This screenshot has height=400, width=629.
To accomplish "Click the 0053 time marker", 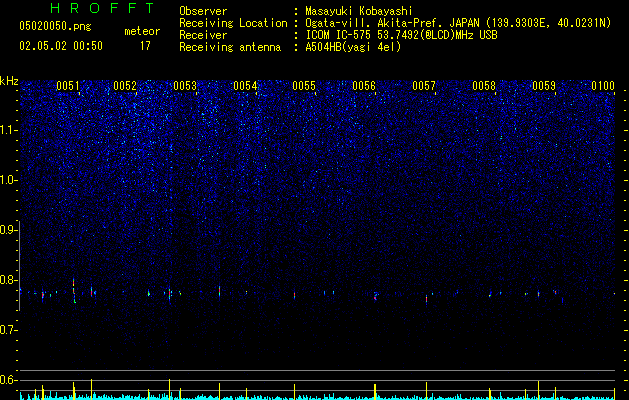I will coord(185,86).
